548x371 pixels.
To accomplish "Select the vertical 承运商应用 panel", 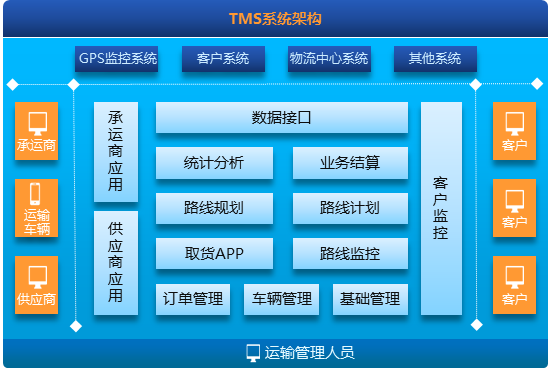I will (116, 152).
